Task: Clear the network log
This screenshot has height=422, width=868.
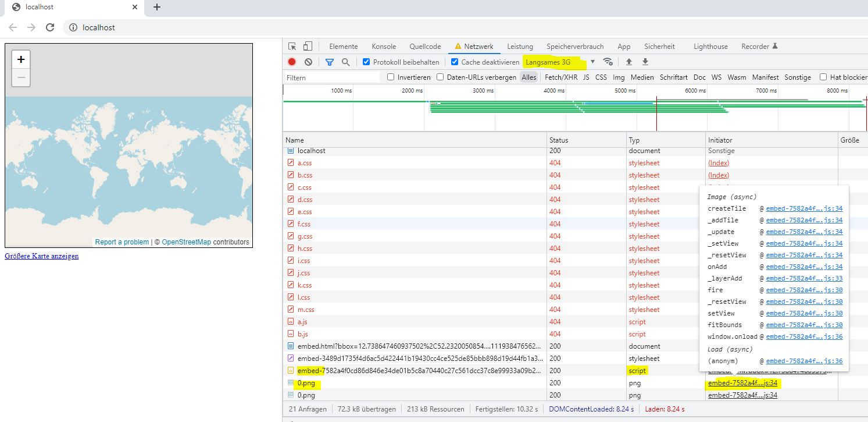Action: [x=309, y=62]
